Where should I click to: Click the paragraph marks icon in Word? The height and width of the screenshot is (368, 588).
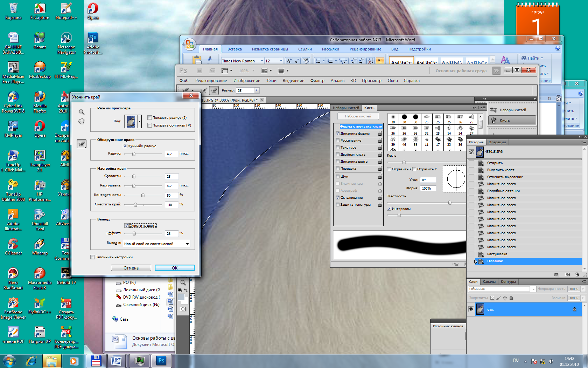(380, 61)
